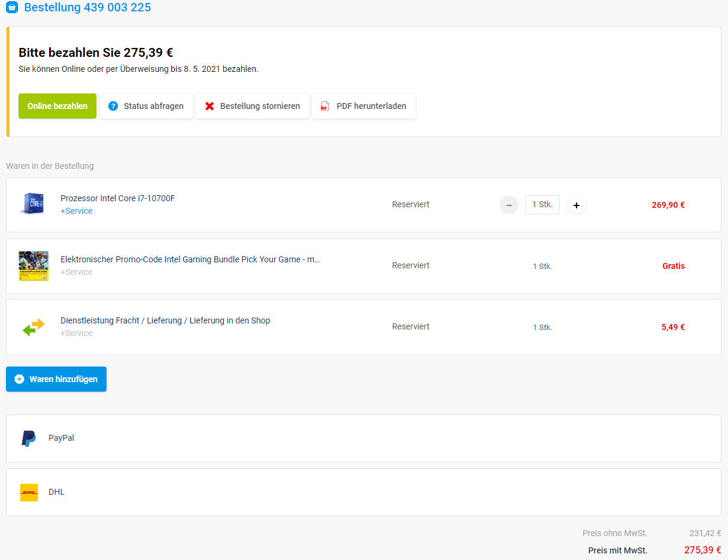The image size is (728, 560).
Task: Select the DHL shipping row text
Action: pyautogui.click(x=56, y=492)
